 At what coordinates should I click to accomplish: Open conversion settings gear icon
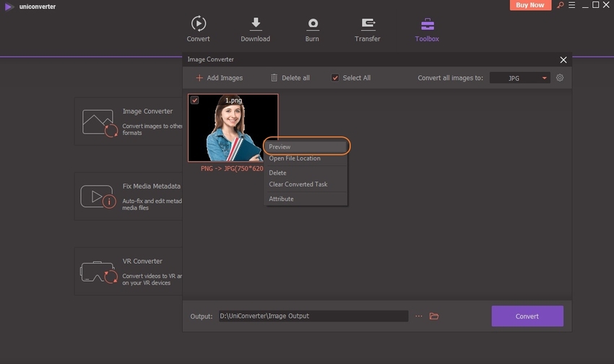click(x=560, y=77)
